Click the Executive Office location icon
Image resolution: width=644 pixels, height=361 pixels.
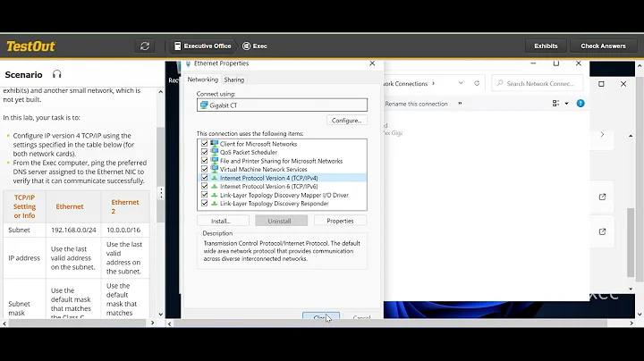coord(177,46)
